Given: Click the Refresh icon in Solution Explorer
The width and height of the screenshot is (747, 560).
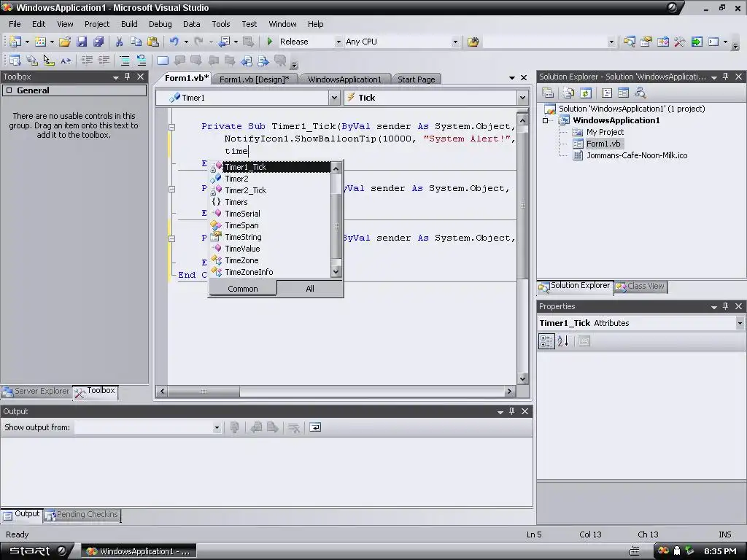Looking at the screenshot, I should point(586,93).
